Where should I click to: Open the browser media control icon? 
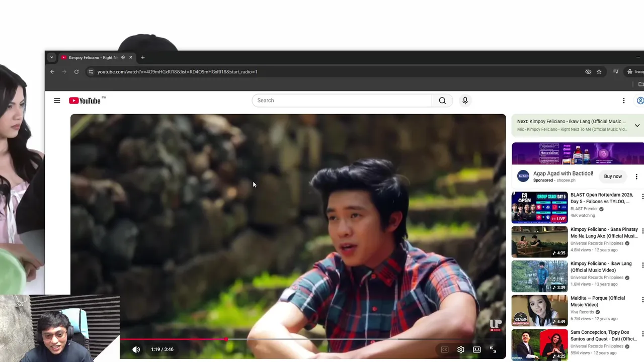pyautogui.click(x=616, y=72)
